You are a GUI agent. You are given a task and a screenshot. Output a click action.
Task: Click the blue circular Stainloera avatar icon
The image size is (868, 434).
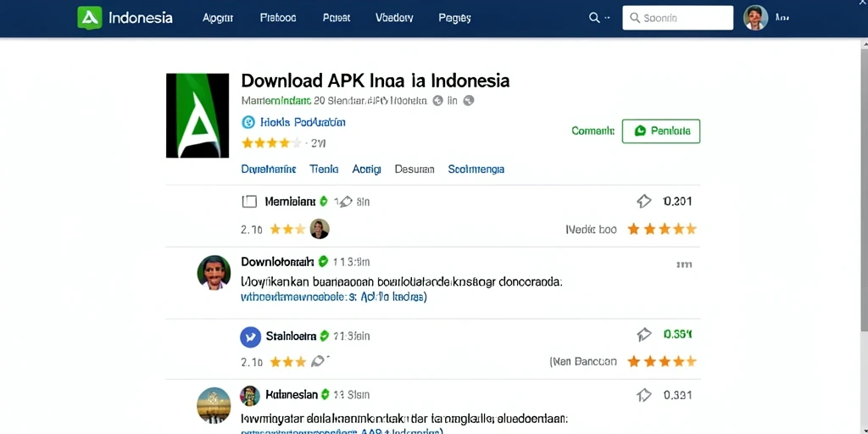[250, 337]
